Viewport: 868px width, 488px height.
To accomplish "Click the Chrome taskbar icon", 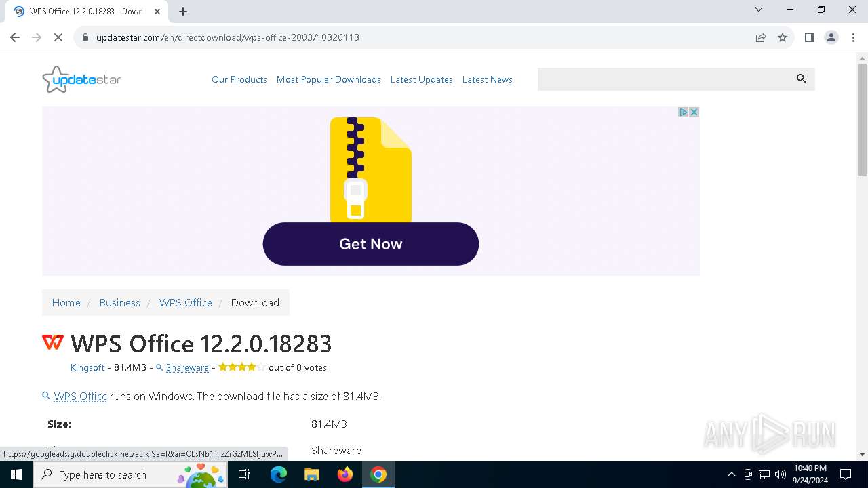I will point(378,474).
